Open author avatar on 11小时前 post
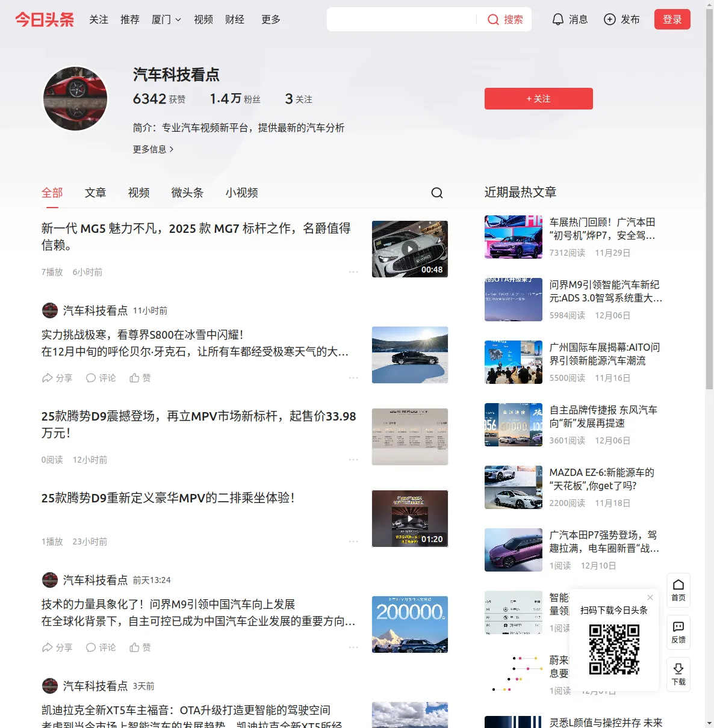 (50, 310)
